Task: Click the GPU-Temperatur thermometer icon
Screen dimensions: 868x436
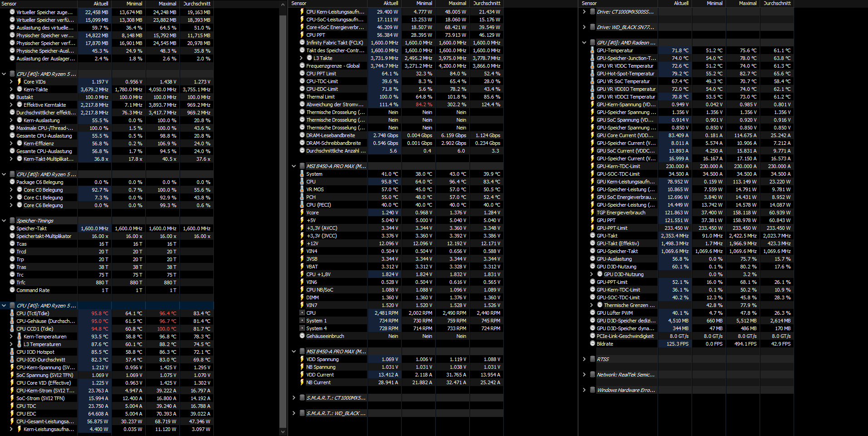Action: (593, 50)
